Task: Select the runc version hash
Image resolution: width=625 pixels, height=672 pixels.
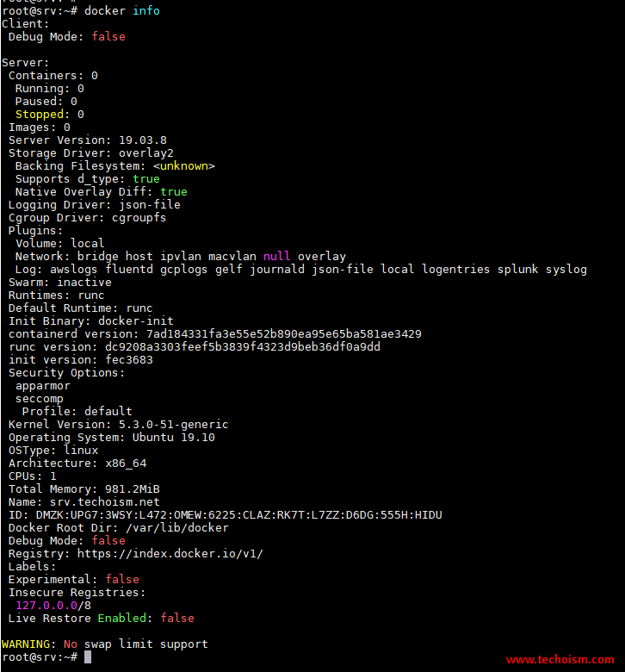Action: pyautogui.click(x=243, y=346)
